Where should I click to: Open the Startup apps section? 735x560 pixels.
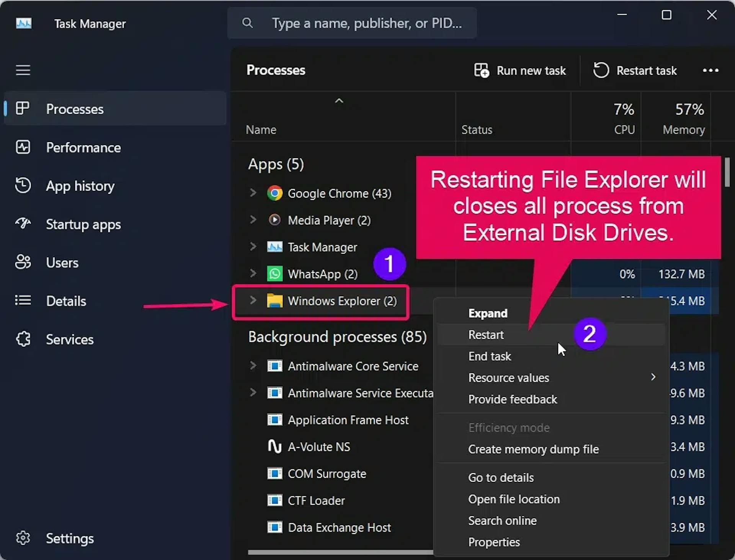pos(83,224)
